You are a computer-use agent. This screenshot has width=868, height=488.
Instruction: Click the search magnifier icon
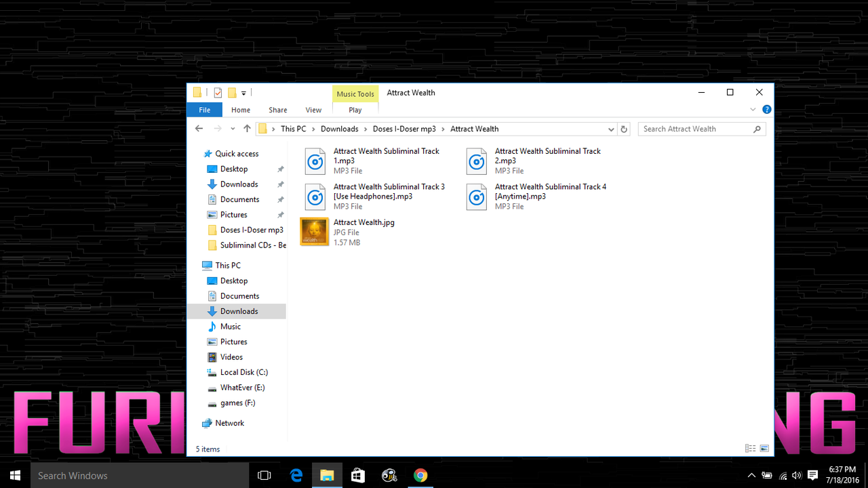[757, 129]
